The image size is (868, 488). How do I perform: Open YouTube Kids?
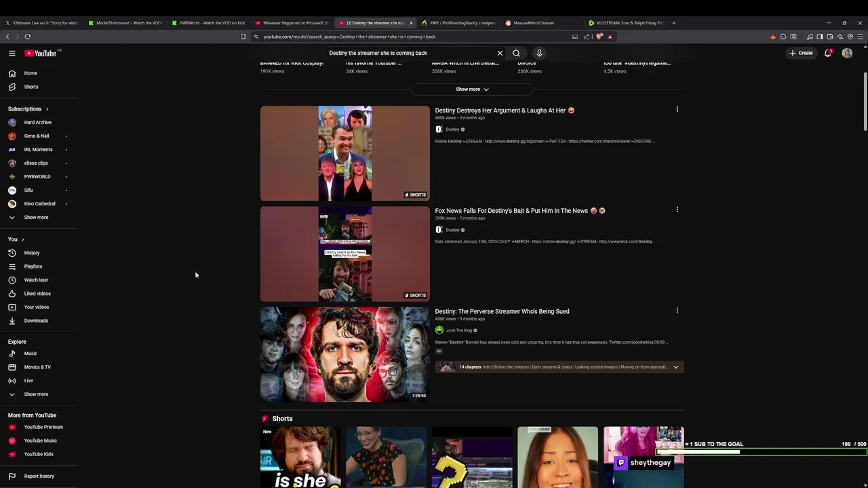[x=39, y=454]
